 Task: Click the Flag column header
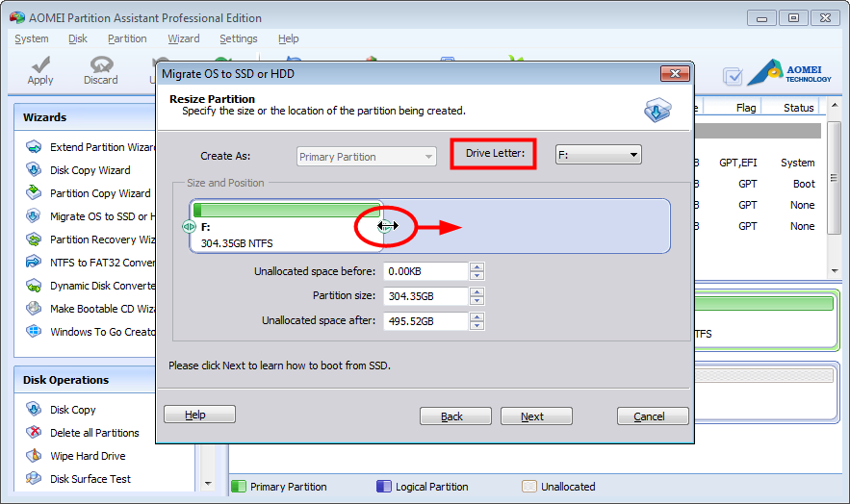click(746, 107)
